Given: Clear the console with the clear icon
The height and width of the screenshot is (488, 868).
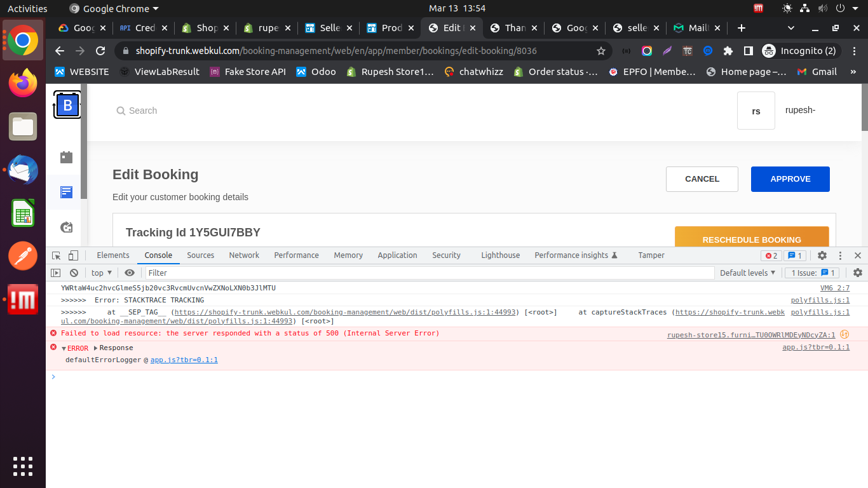Looking at the screenshot, I should 74,273.
